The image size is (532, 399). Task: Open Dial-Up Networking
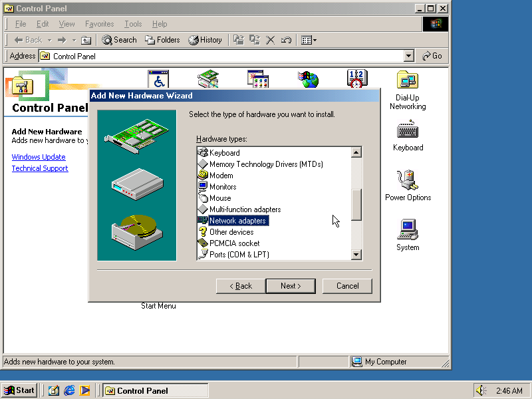407,81
